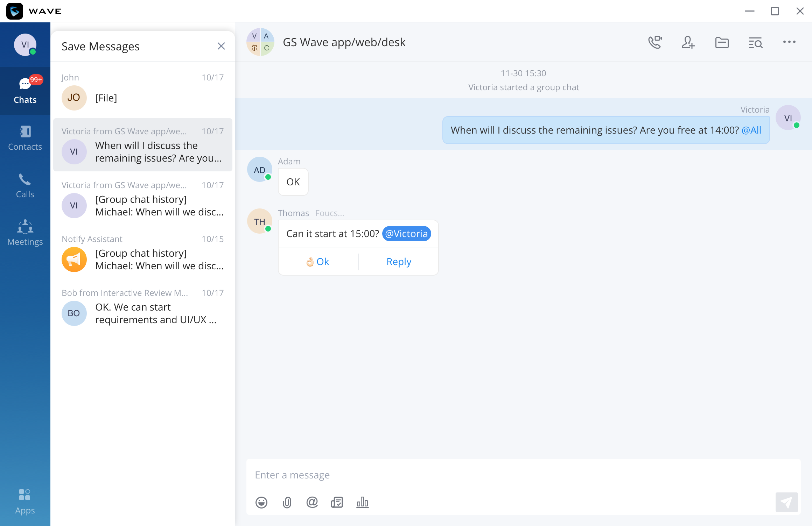Open the Apps section
This screenshot has height=526, width=812.
25,502
